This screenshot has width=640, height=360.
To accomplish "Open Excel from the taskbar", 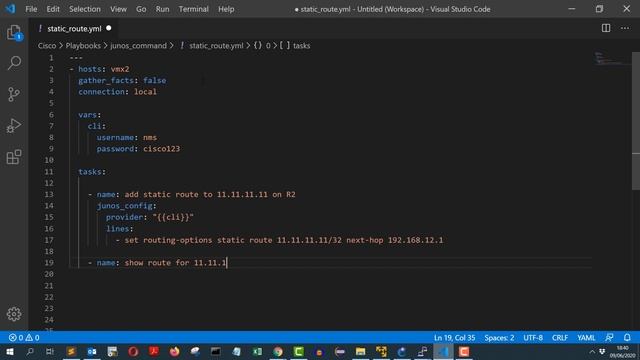I will pos(257,351).
